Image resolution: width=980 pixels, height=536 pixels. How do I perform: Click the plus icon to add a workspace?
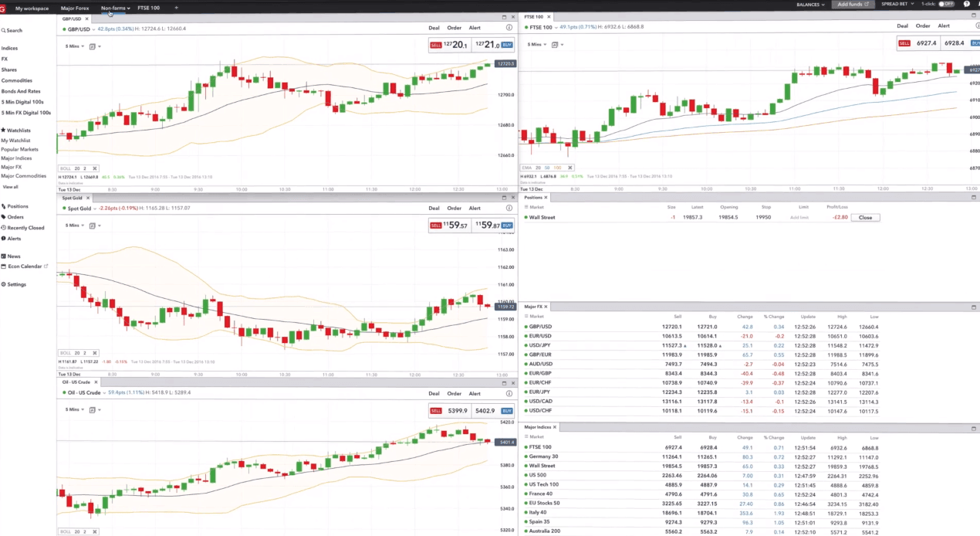(176, 8)
